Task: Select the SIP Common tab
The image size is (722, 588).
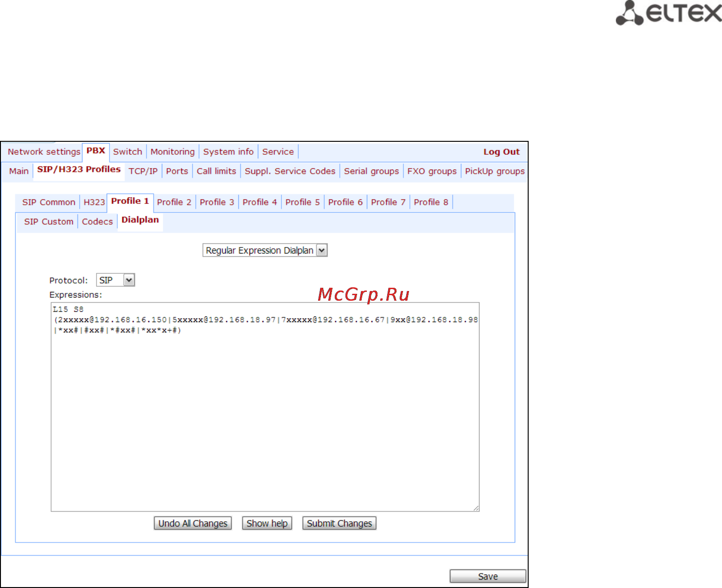Action: 49,202
